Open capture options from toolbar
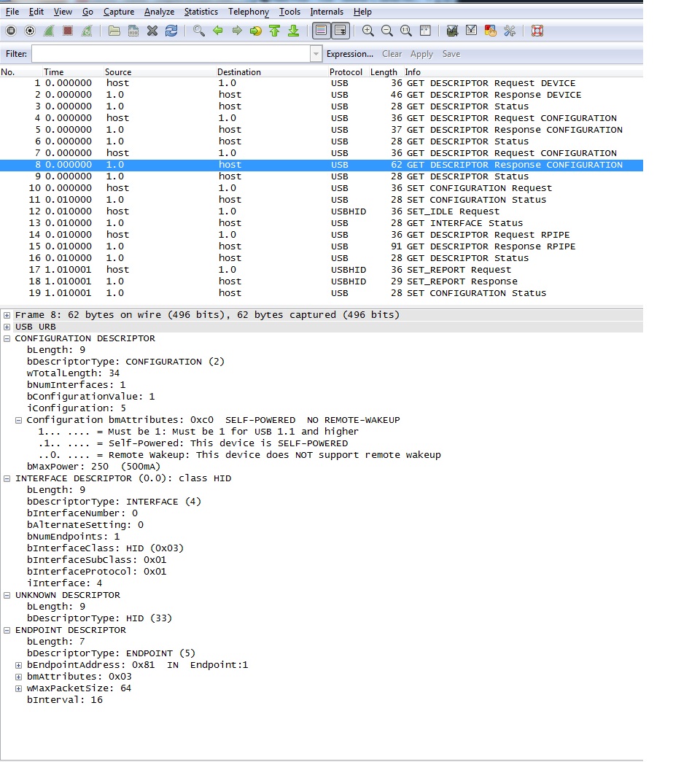The image size is (700, 762). point(30,31)
